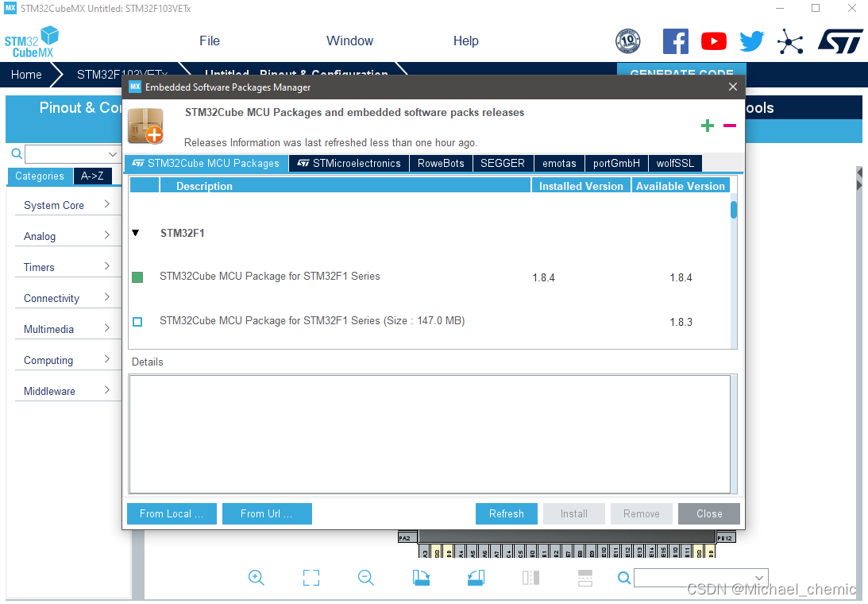Click the Zoom Out magnifier icon

[x=365, y=578]
